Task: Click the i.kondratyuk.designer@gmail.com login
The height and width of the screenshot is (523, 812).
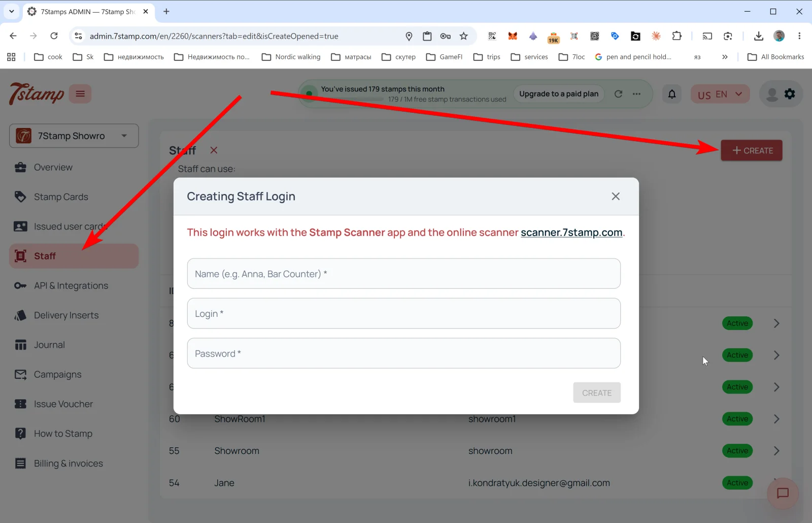Action: (539, 483)
